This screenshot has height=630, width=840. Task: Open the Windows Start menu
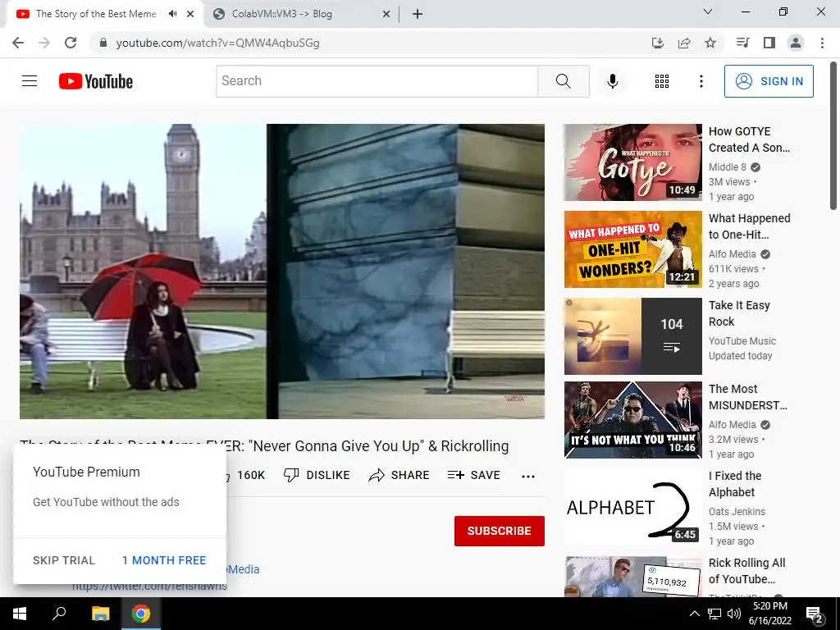[x=20, y=614]
